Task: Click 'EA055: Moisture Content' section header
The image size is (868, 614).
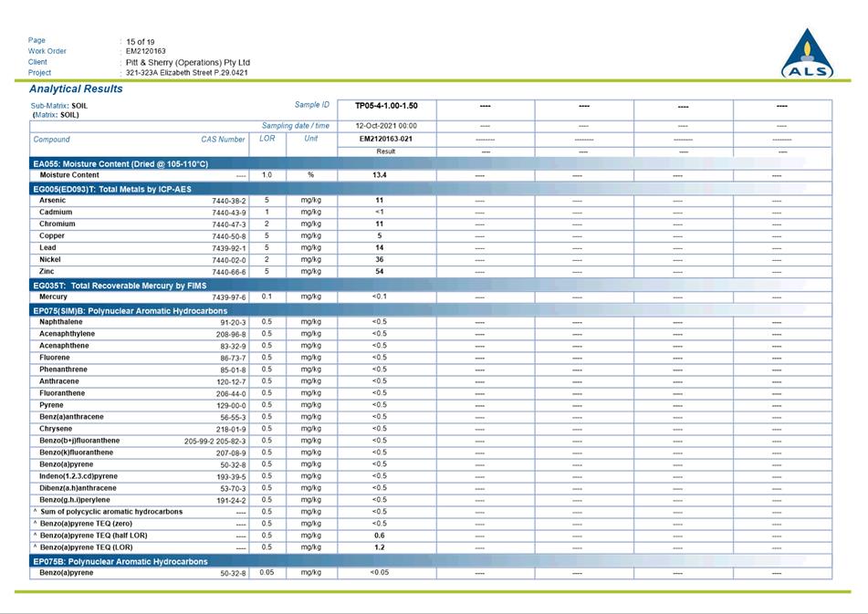Action: pos(120,164)
